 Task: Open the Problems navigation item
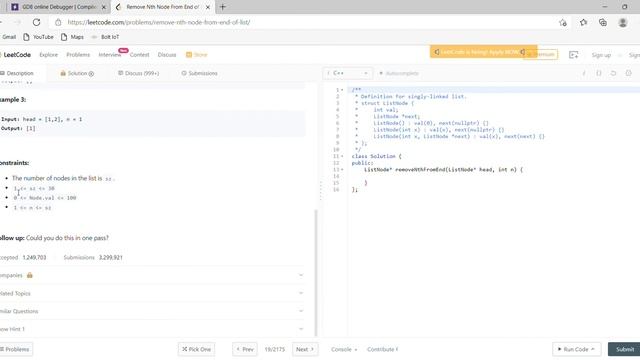tap(78, 55)
